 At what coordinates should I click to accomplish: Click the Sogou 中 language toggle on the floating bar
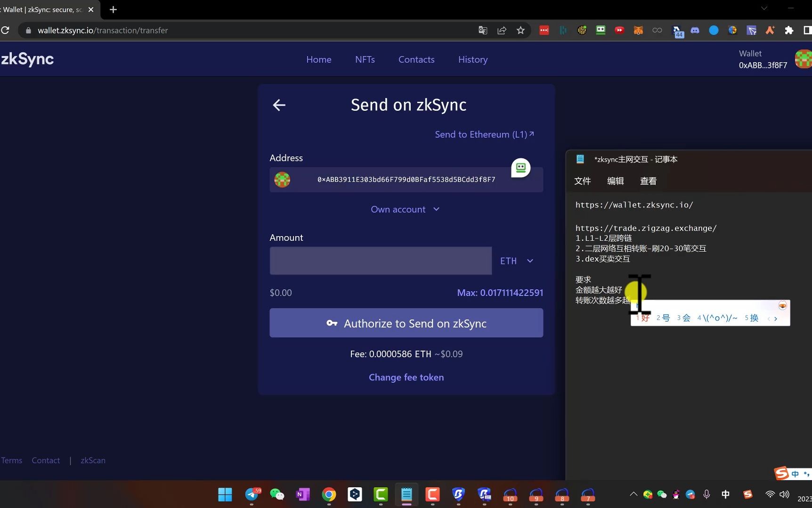pyautogui.click(x=796, y=474)
